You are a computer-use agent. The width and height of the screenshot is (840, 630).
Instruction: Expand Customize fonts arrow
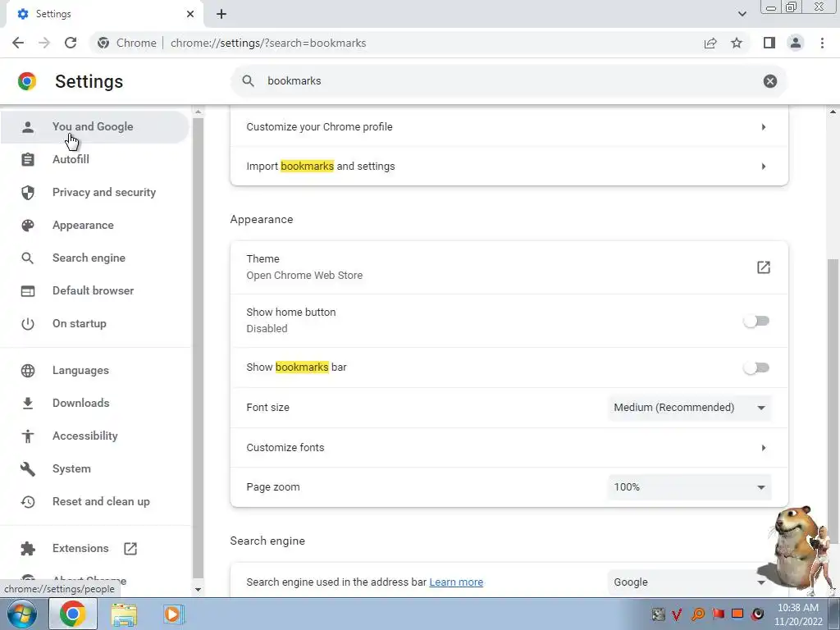pos(764,448)
